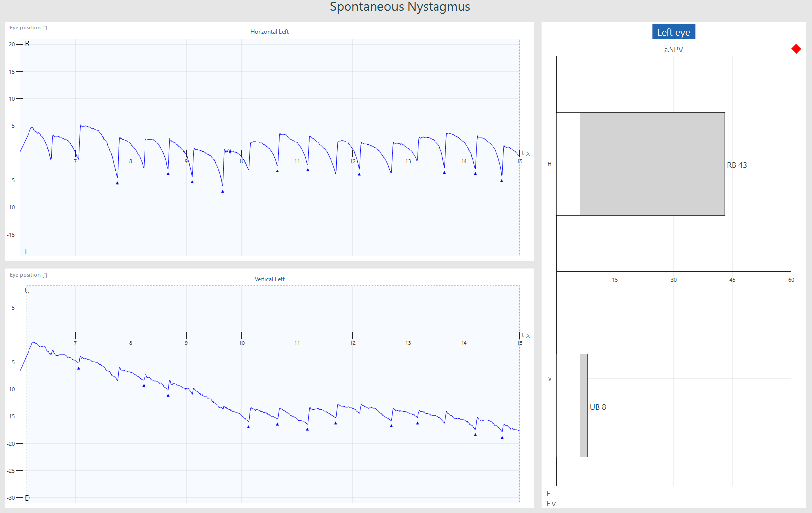This screenshot has height=513, width=812.
Task: Click the lowest beat marker triangle in Horizontal chart
Action: (x=223, y=191)
